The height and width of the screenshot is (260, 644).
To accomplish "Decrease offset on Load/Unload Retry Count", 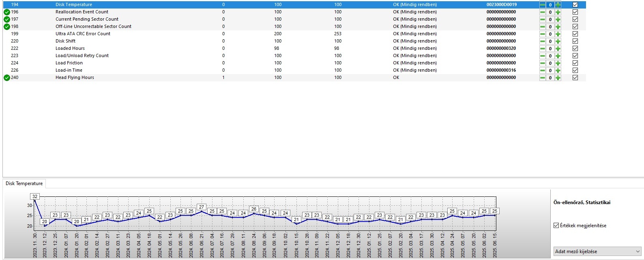I will point(543,56).
